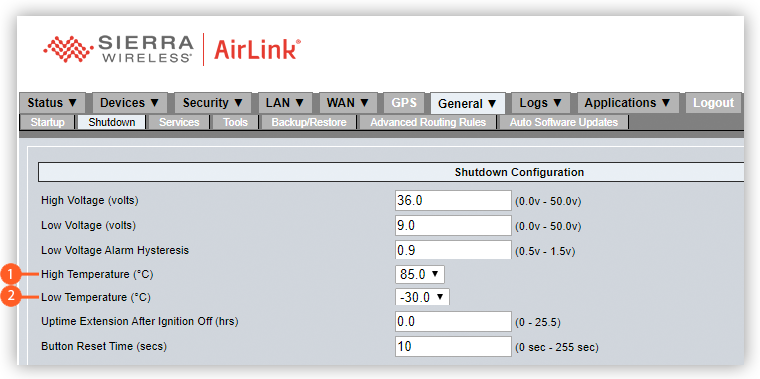Open the Services sub-tab
This screenshot has width=760, height=379.
click(x=179, y=122)
